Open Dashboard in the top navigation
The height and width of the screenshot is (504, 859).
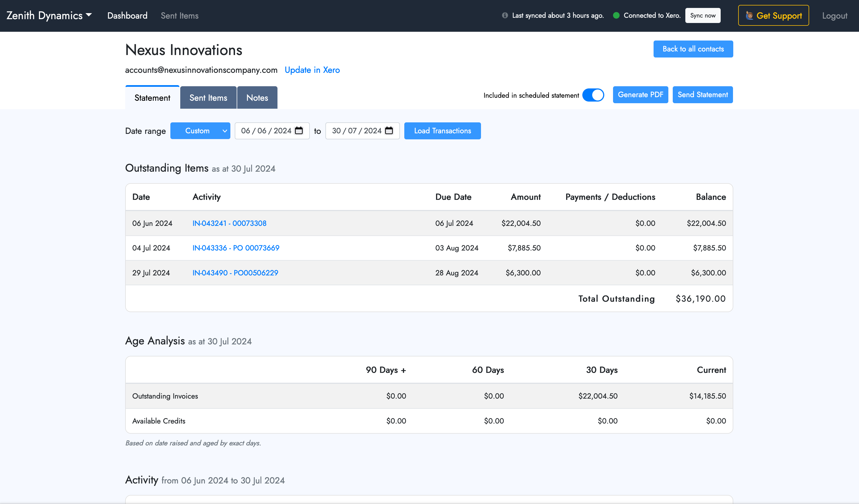127,16
